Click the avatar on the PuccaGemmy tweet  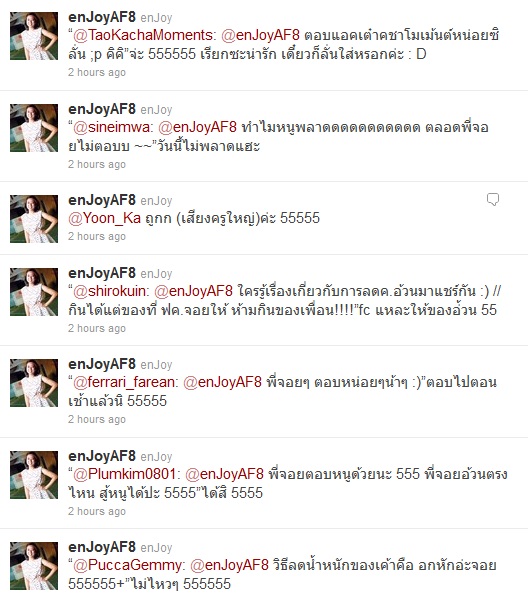34,566
